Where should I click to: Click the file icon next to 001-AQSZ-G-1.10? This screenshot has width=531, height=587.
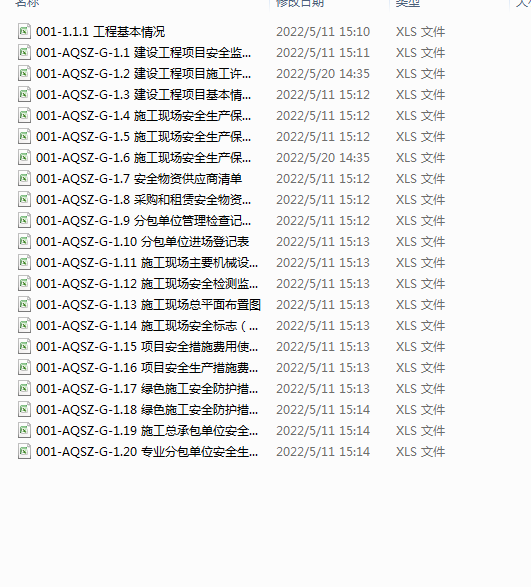coord(24,241)
